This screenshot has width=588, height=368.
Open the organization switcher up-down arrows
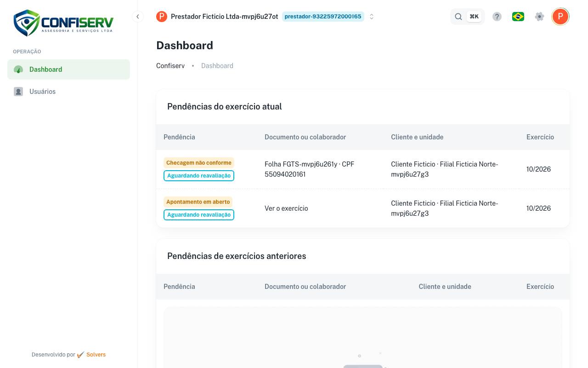pyautogui.click(x=372, y=17)
